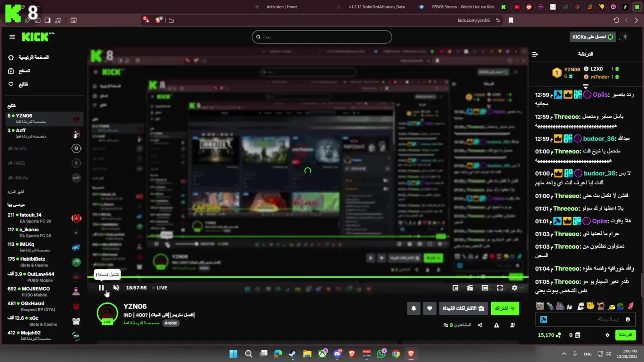The width and height of the screenshot is (644, 362).
Task: Jump to LIVE in player
Action: coord(159,288)
